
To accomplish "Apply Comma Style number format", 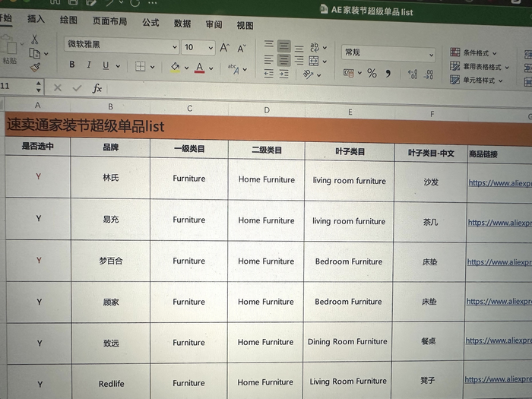I will coord(388,74).
